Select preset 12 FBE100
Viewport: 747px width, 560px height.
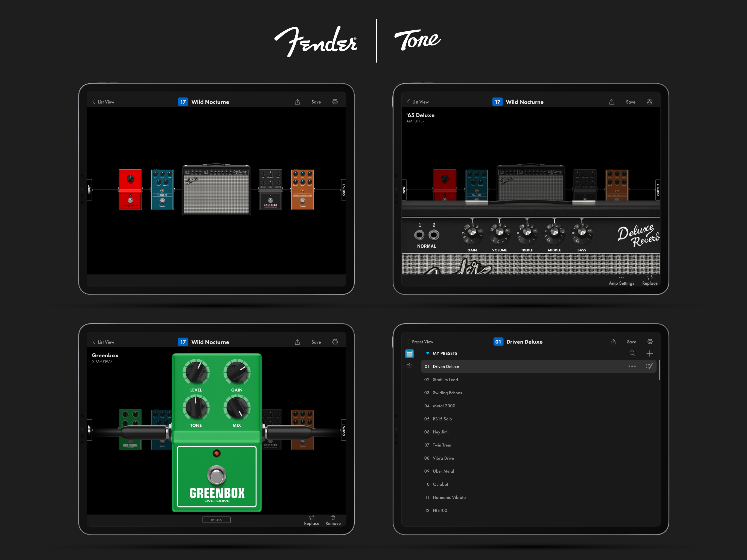coord(539,510)
